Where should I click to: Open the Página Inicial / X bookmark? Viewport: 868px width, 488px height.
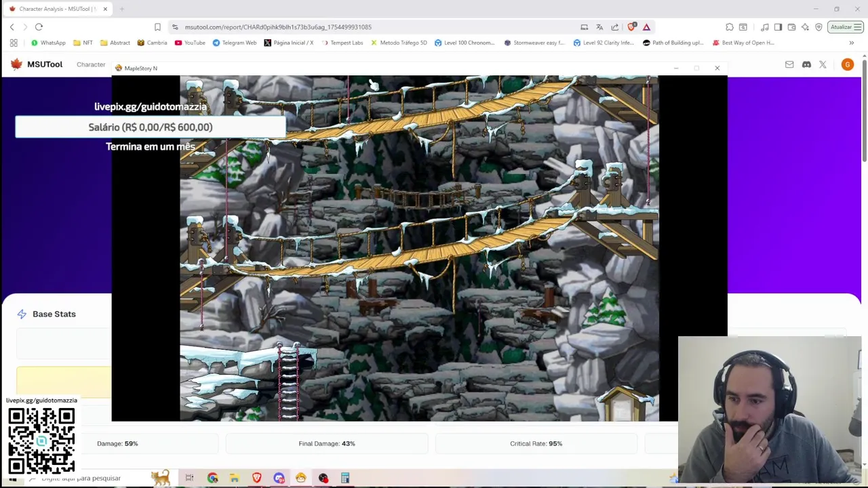click(x=288, y=43)
